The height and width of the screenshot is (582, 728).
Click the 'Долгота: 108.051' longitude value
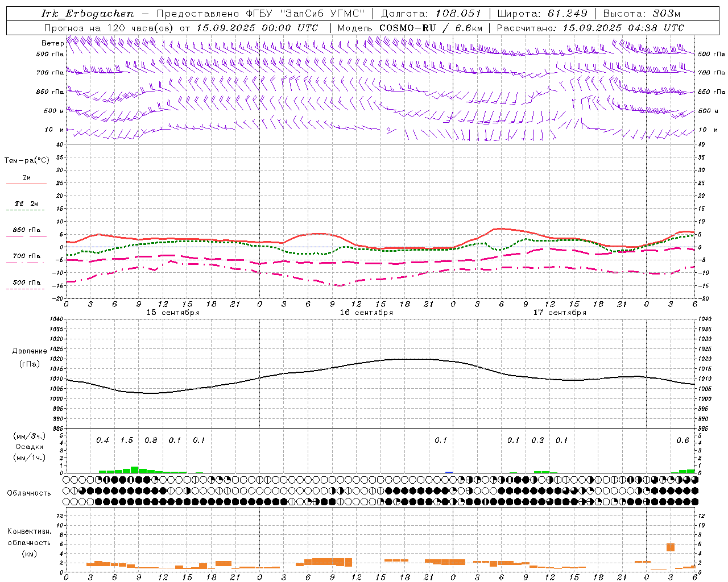point(431,14)
